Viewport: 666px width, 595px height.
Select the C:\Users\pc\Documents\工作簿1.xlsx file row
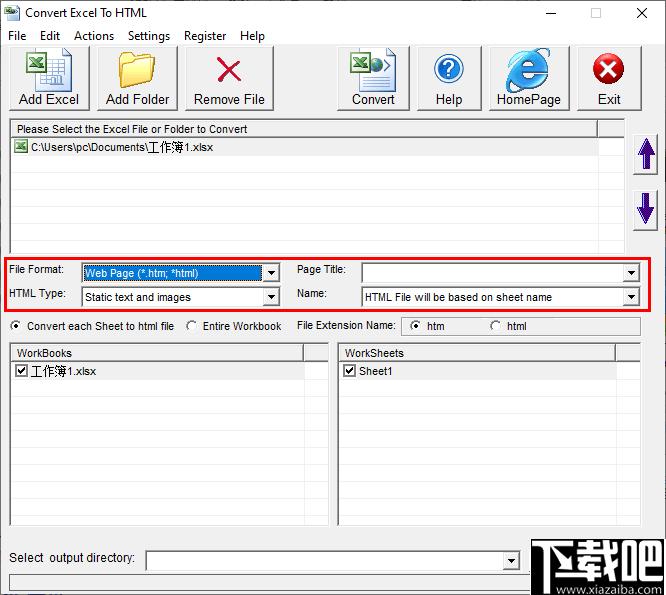305,147
